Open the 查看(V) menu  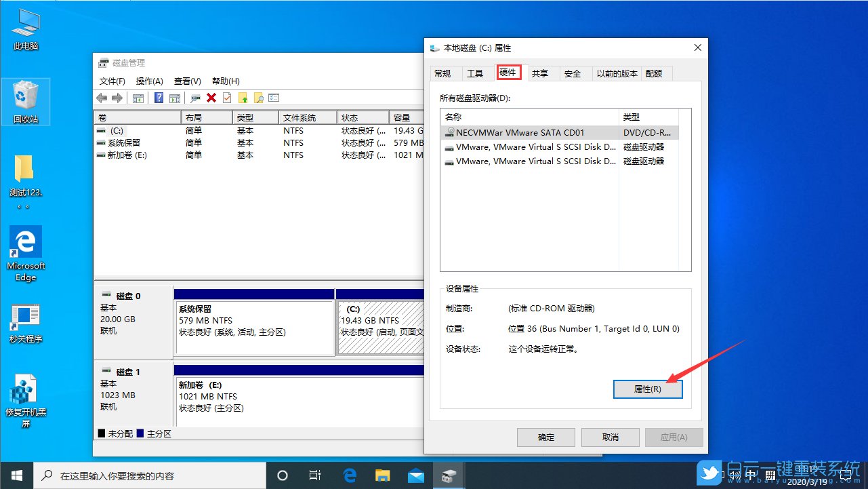188,81
